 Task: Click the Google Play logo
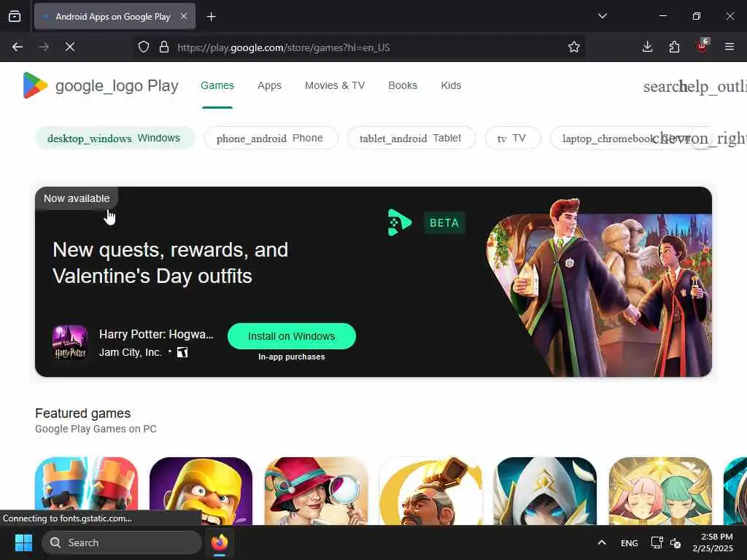point(101,86)
